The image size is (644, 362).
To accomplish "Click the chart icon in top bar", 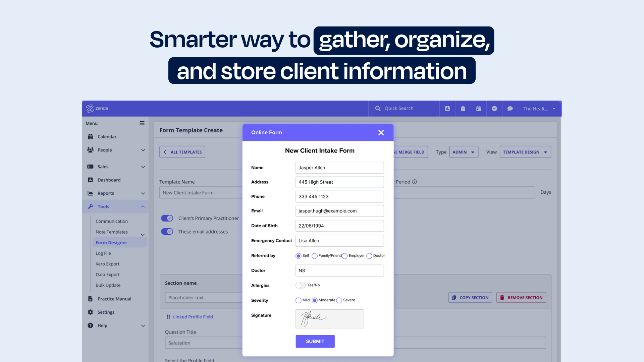I will 447,109.
